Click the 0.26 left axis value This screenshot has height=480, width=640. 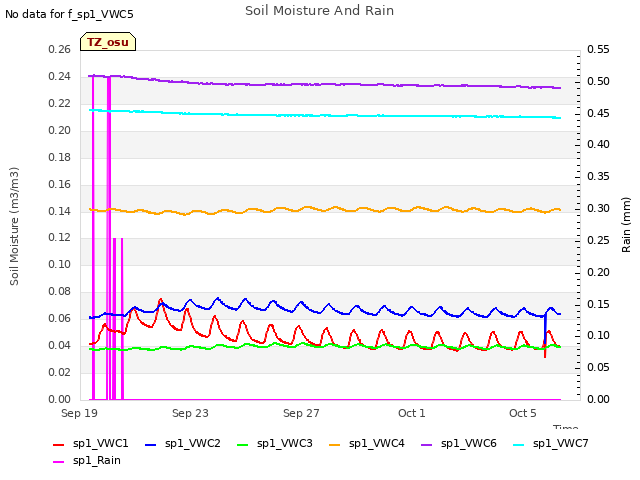(x=60, y=50)
